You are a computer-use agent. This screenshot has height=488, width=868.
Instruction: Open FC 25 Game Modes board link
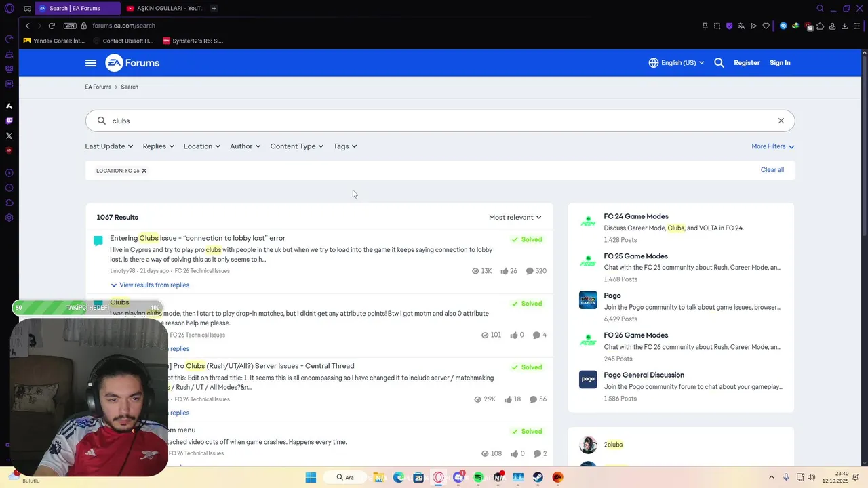[x=636, y=256]
